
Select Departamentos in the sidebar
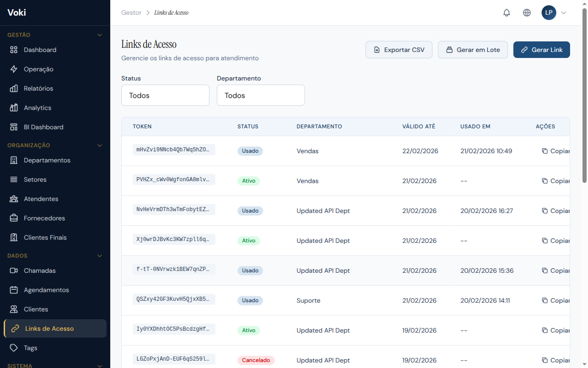tap(46, 160)
